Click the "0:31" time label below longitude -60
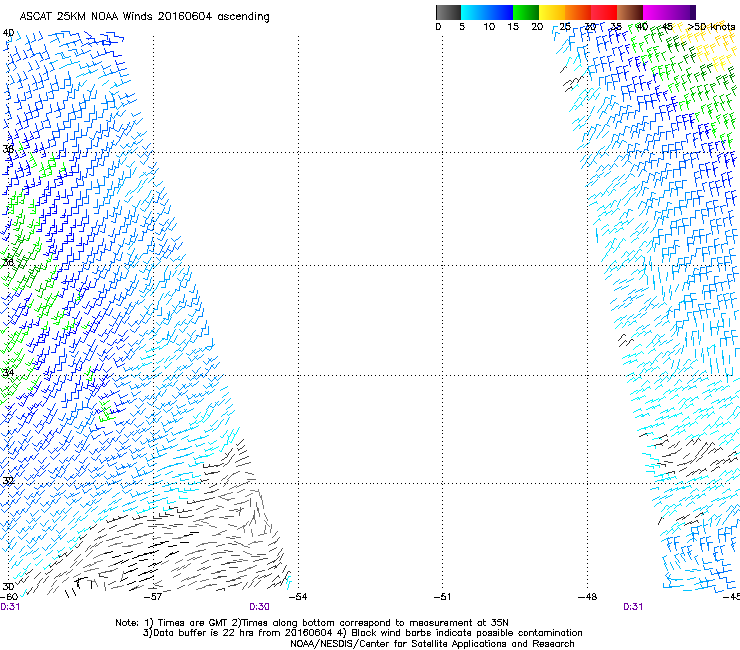The height and width of the screenshot is (650, 740). 10,607
